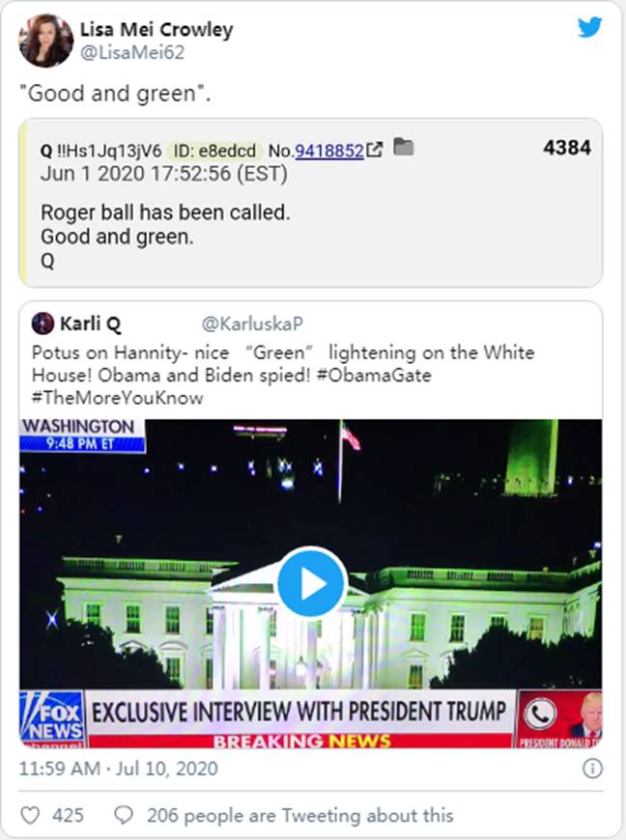Viewport: 626px width, 840px height.
Task: Open Lisa Mei Crowley's profile picture
Action: pyautogui.click(x=45, y=41)
